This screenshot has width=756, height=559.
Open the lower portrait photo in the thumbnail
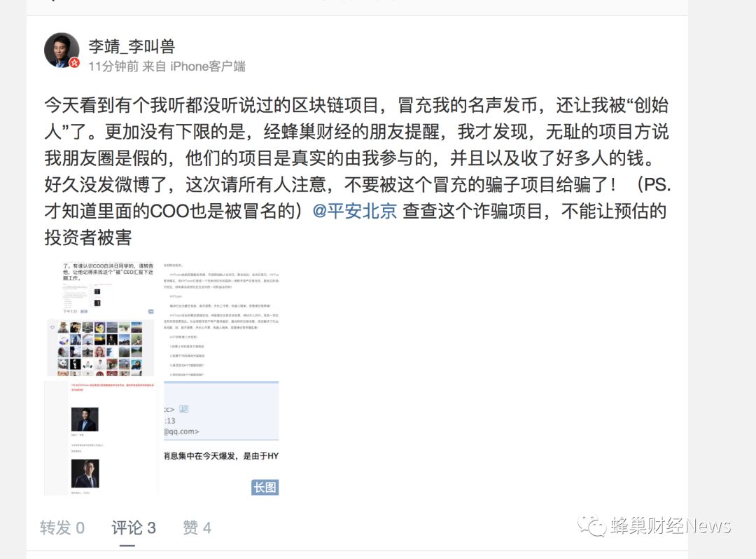coord(85,473)
